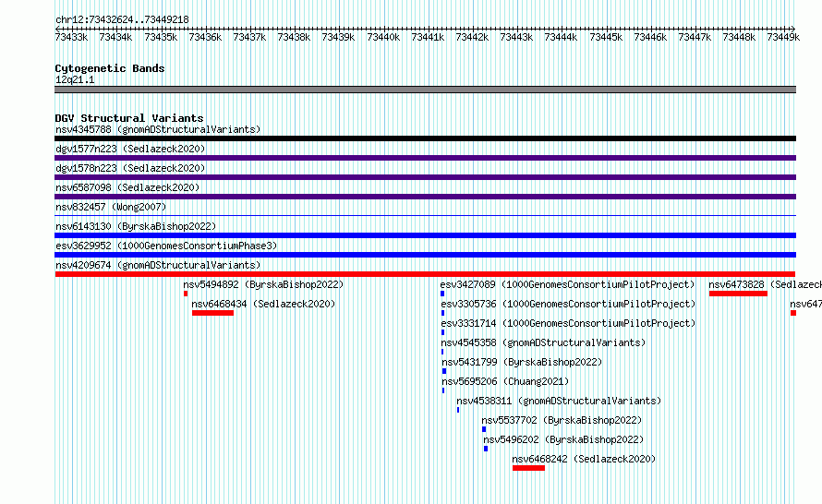Open nsv6468242 Sedlazeck2020 label
This screenshot has height=504, width=822.
(x=584, y=459)
